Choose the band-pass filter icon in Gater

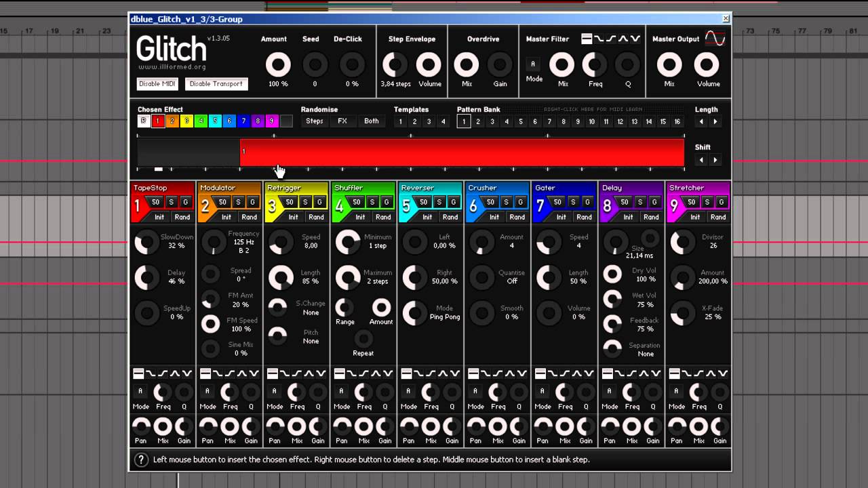click(576, 373)
